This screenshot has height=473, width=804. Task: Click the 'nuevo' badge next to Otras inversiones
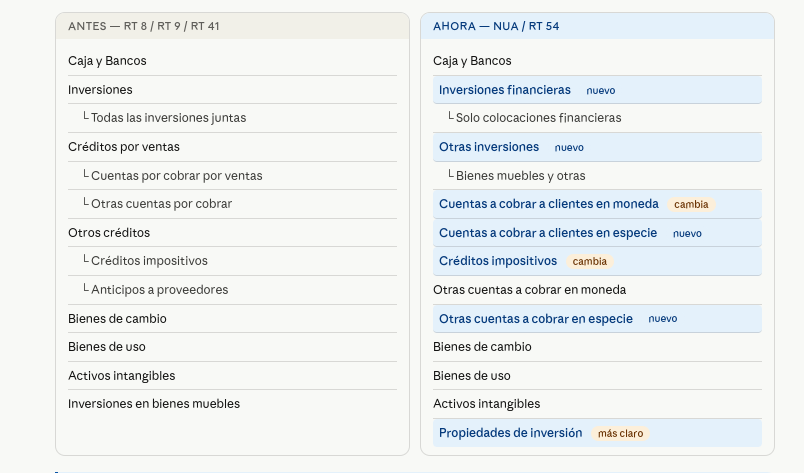[569, 147]
